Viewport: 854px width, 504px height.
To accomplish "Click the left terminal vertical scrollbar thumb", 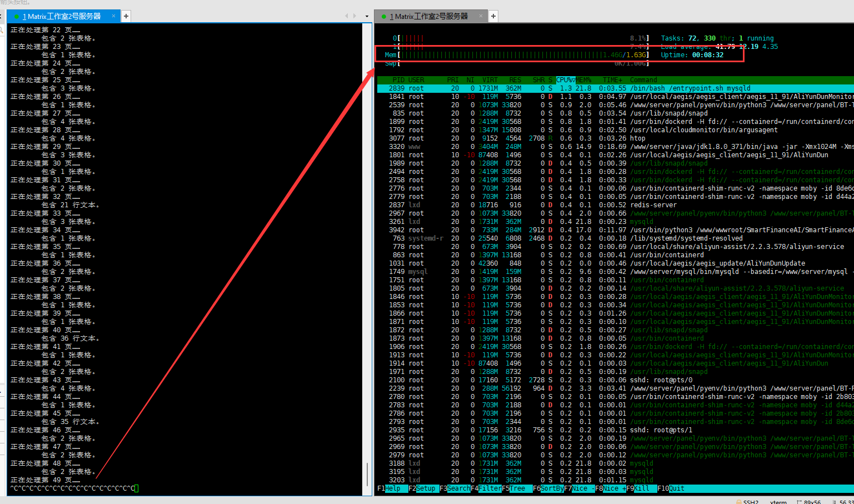I will [x=367, y=474].
